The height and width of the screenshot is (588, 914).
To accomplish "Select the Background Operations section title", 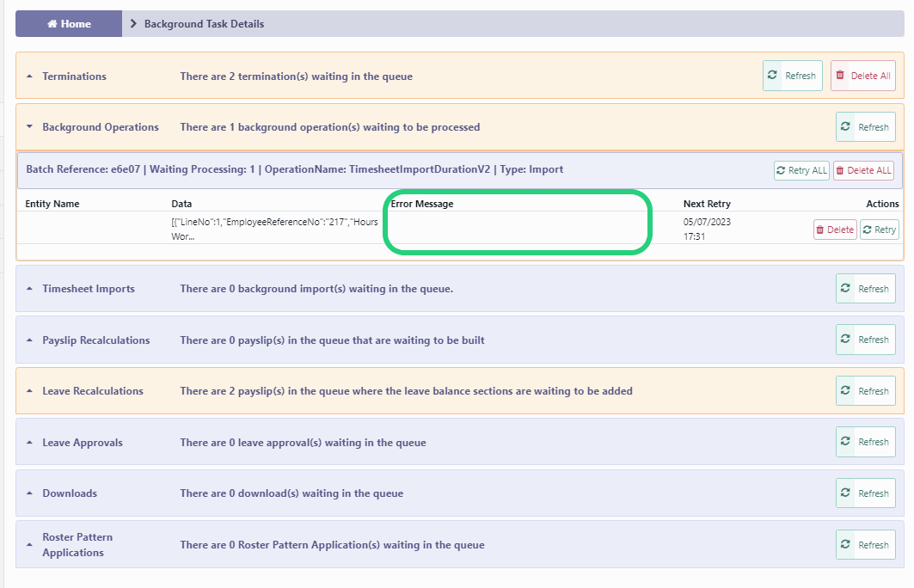I will 101,127.
